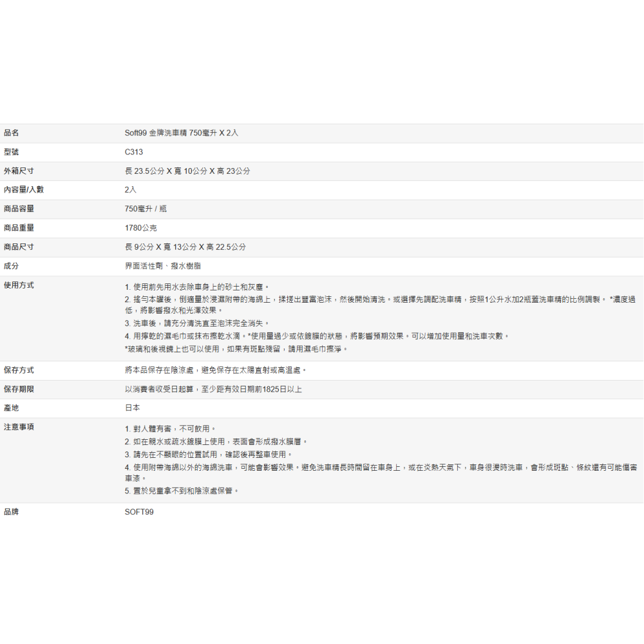This screenshot has height=644, width=644.
Task: Click the 保存方式 row label
Action: point(19,370)
